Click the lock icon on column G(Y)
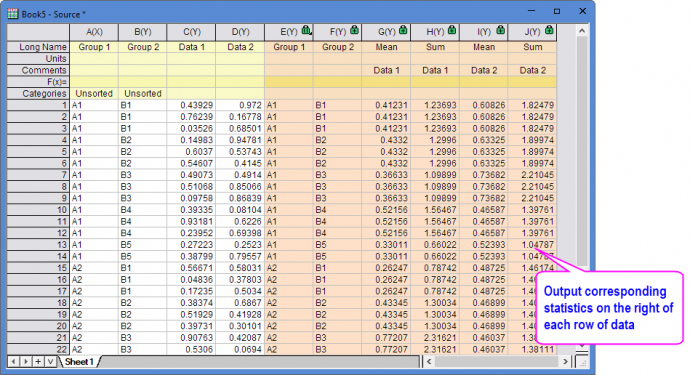 tap(403, 30)
